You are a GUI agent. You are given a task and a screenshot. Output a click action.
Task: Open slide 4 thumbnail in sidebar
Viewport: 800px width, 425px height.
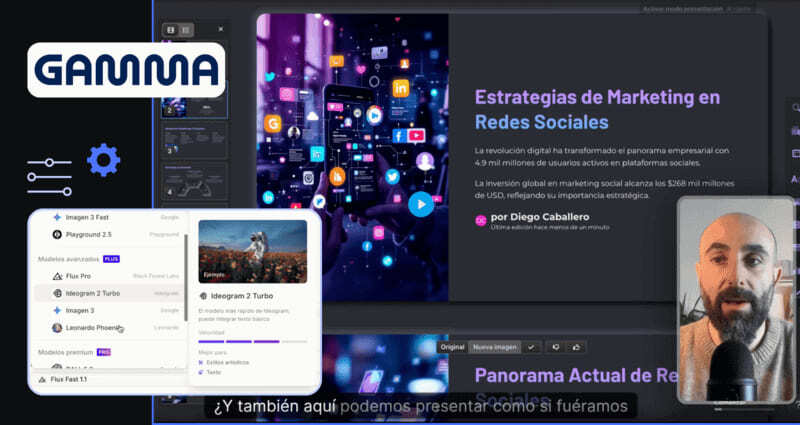(x=194, y=181)
